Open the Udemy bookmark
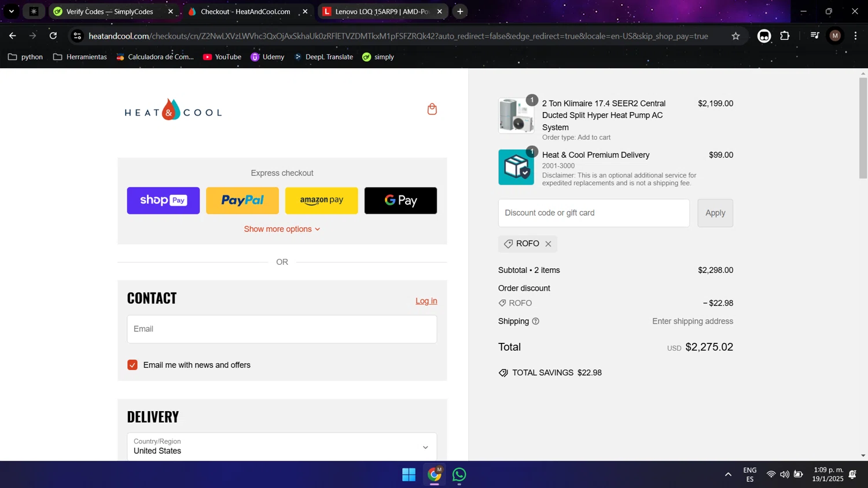Viewport: 868px width, 488px height. coord(267,57)
